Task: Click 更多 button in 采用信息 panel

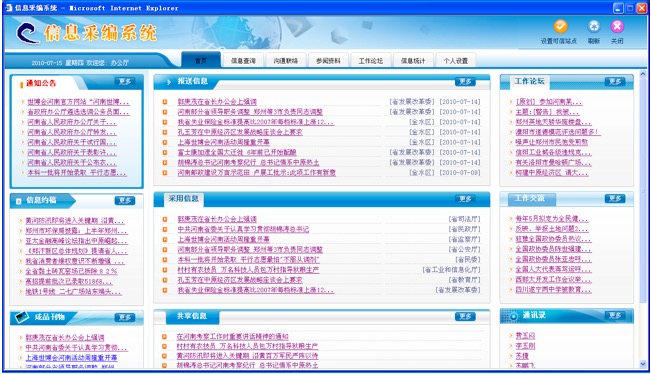Action: pyautogui.click(x=465, y=199)
